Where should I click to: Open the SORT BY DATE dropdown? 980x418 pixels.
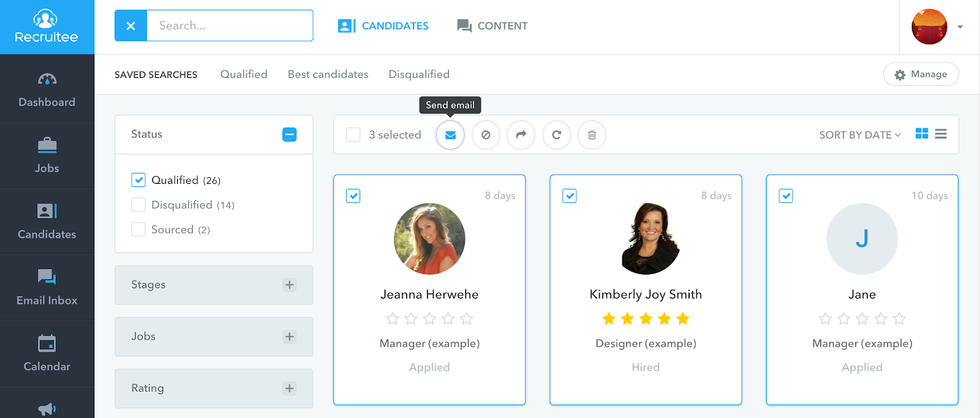coord(859,135)
